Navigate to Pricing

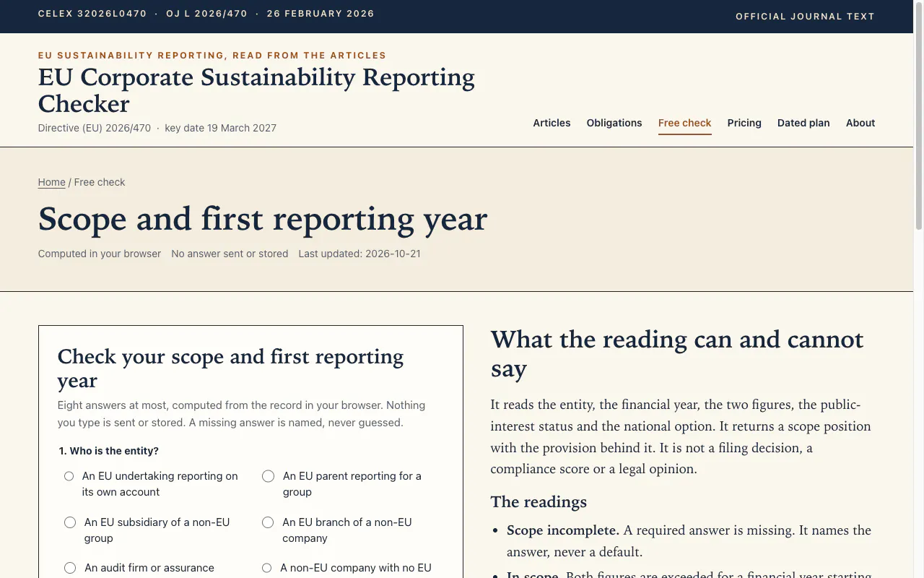[x=744, y=123]
